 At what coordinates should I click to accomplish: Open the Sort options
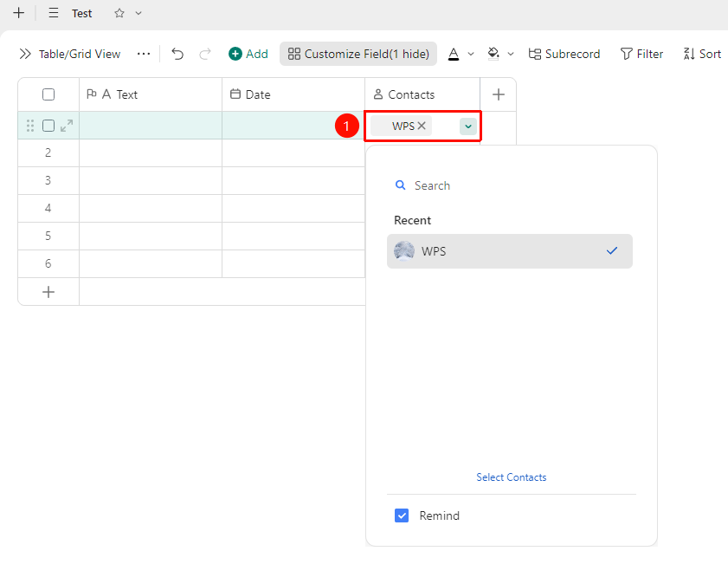coord(702,54)
